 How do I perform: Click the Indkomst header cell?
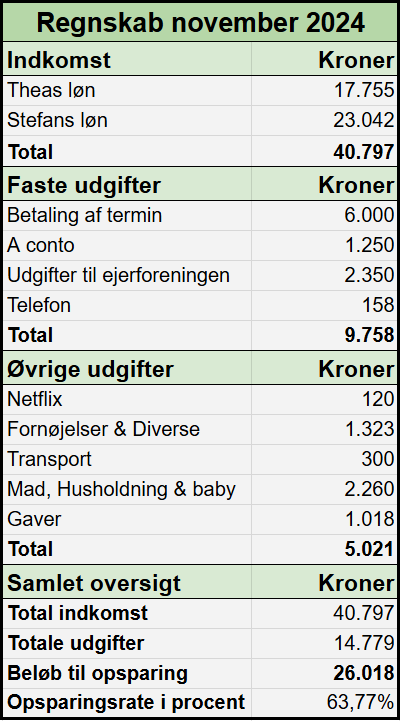[x=127, y=59]
